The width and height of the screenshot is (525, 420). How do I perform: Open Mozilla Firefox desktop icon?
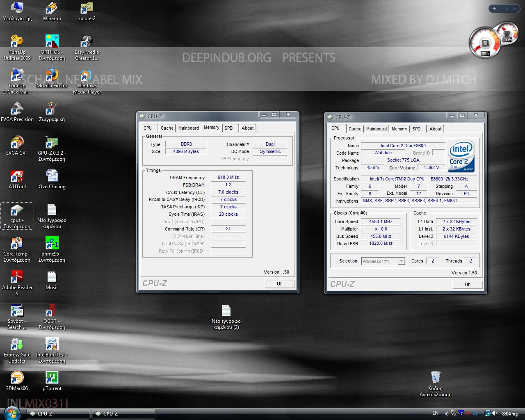pos(52,79)
